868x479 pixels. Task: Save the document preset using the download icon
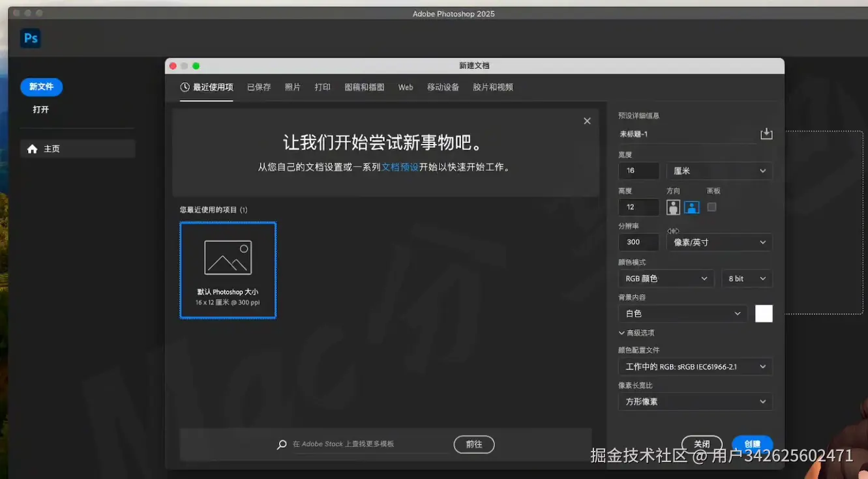pos(766,134)
